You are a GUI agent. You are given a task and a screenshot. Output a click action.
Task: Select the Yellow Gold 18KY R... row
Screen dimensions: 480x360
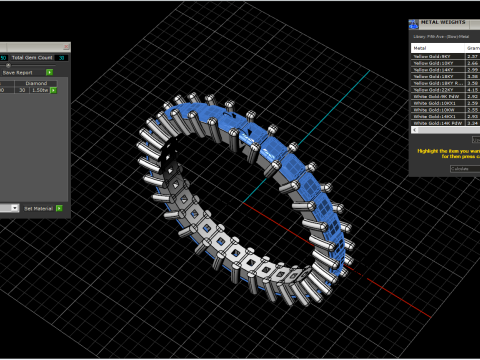445,83
